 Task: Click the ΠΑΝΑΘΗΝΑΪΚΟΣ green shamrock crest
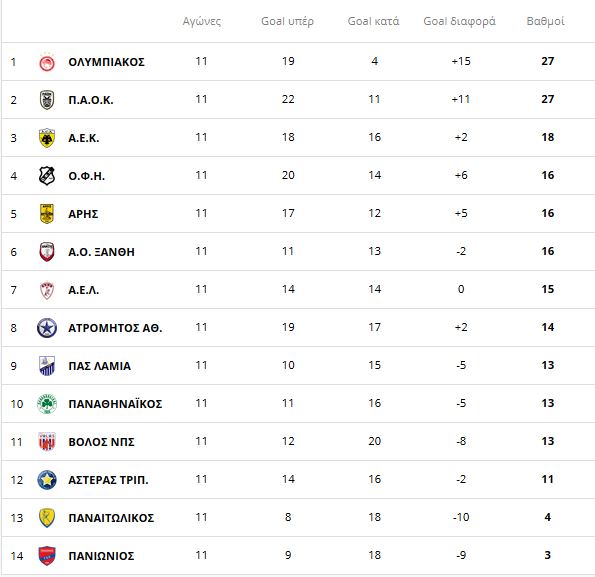coord(47,404)
